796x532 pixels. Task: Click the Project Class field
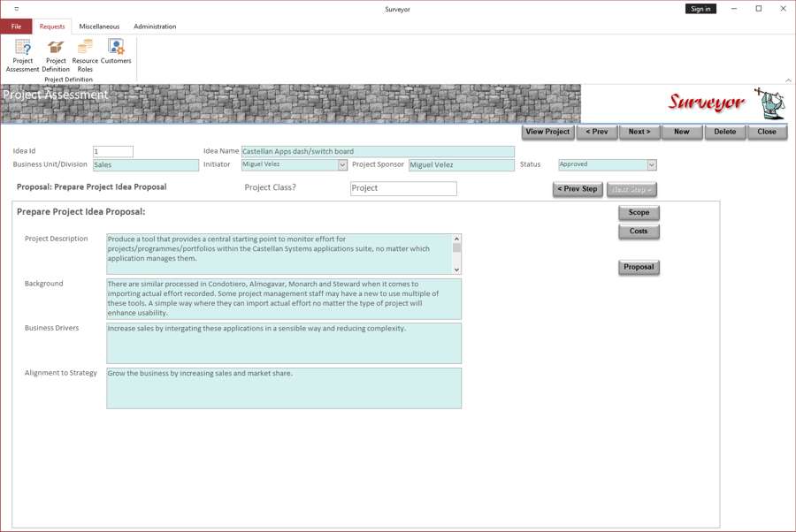[x=403, y=188]
